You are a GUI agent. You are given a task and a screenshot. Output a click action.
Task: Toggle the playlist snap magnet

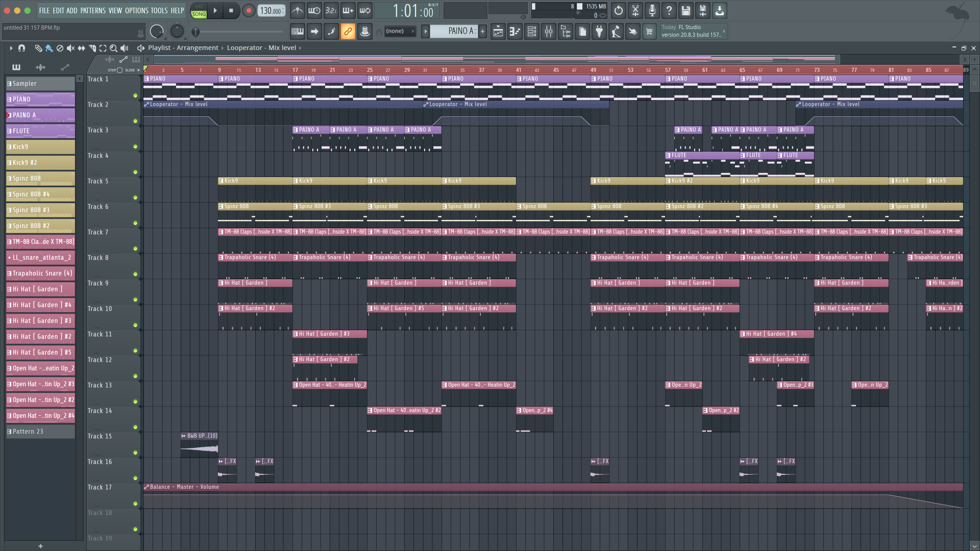[22, 48]
